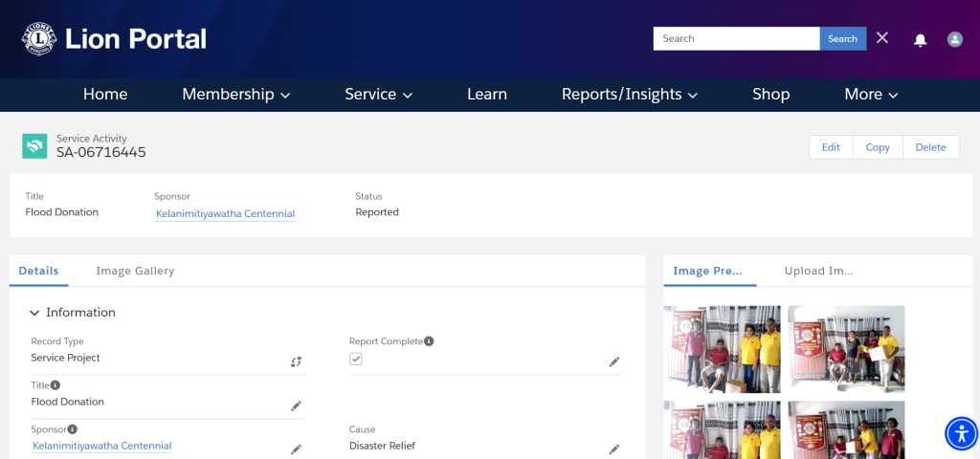980x459 pixels.
Task: Open the bottom-right preview photo thumbnail
Action: (846, 429)
